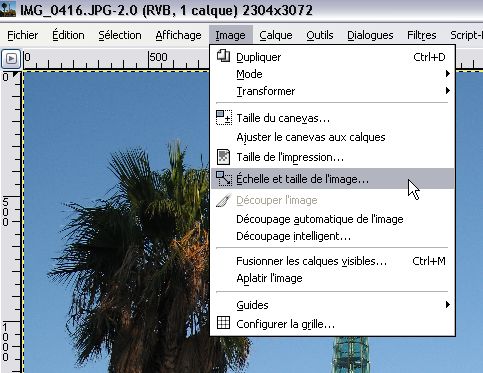
Task: Expand the Guides submenu arrow
Action: tap(448, 304)
